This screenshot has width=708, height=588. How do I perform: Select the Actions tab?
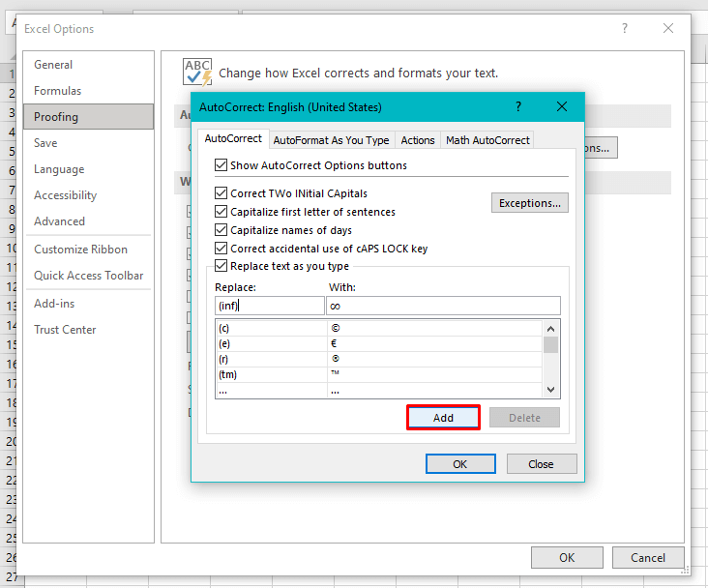[x=418, y=140]
